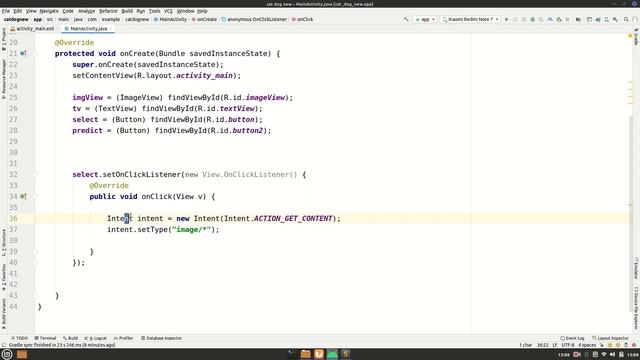Click the TODO tool window button
The image size is (640, 360).
[x=19, y=338]
